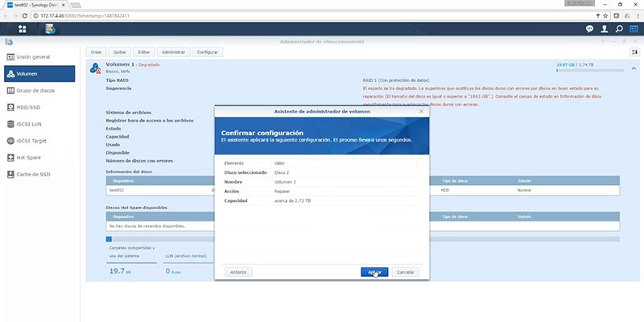The height and width of the screenshot is (322, 644).
Task: Click the volume sort order icon
Action: point(634,52)
